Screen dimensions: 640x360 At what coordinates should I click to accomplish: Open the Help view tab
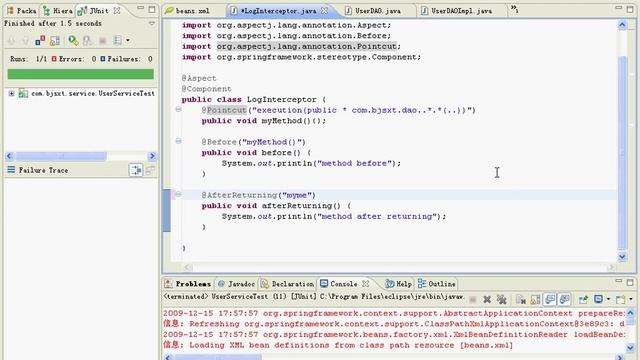[398, 284]
